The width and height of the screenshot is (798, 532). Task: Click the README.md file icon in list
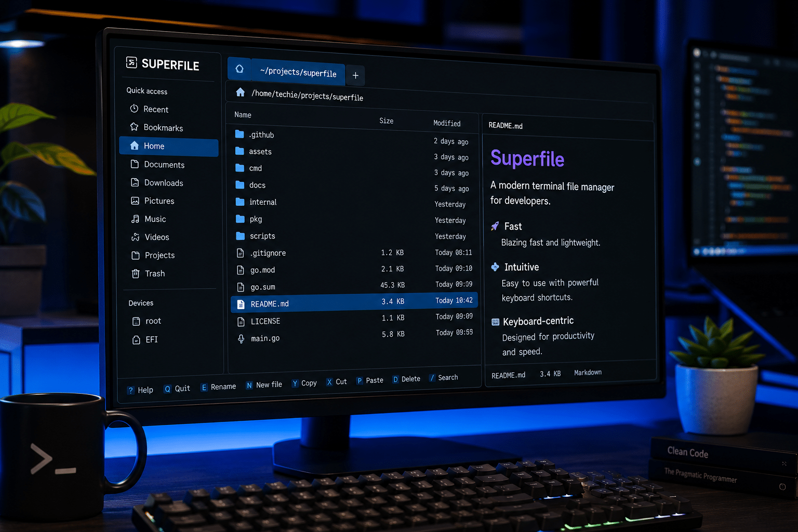(x=241, y=304)
